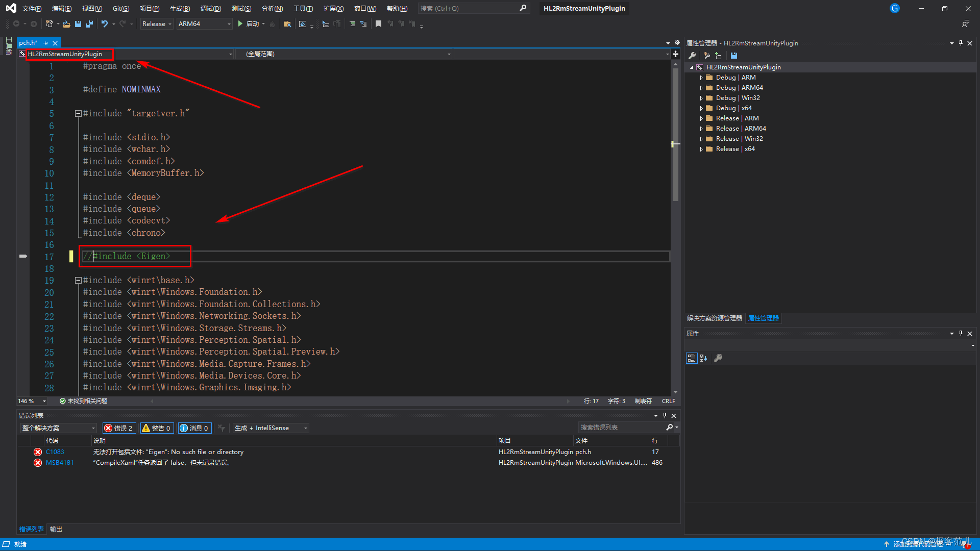Open the Release configuration dropdown
980x551 pixels.
coord(157,24)
